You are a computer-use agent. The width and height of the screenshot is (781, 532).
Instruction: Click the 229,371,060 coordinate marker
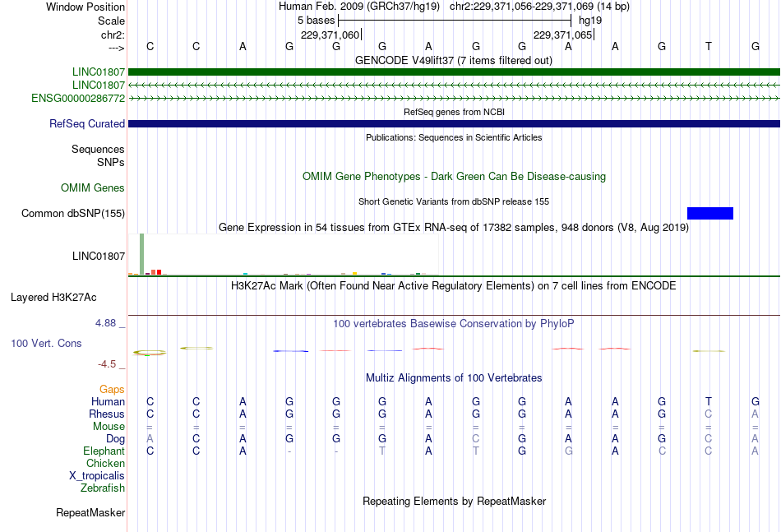tap(330, 35)
